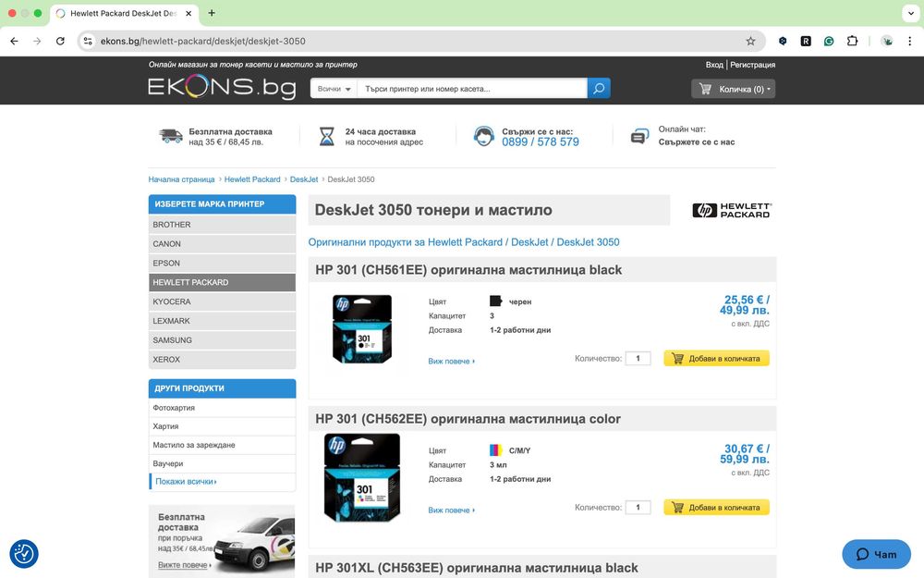Image resolution: width=924 pixels, height=578 pixels.
Task: Open Chrome three-dot menu
Action: (x=910, y=42)
